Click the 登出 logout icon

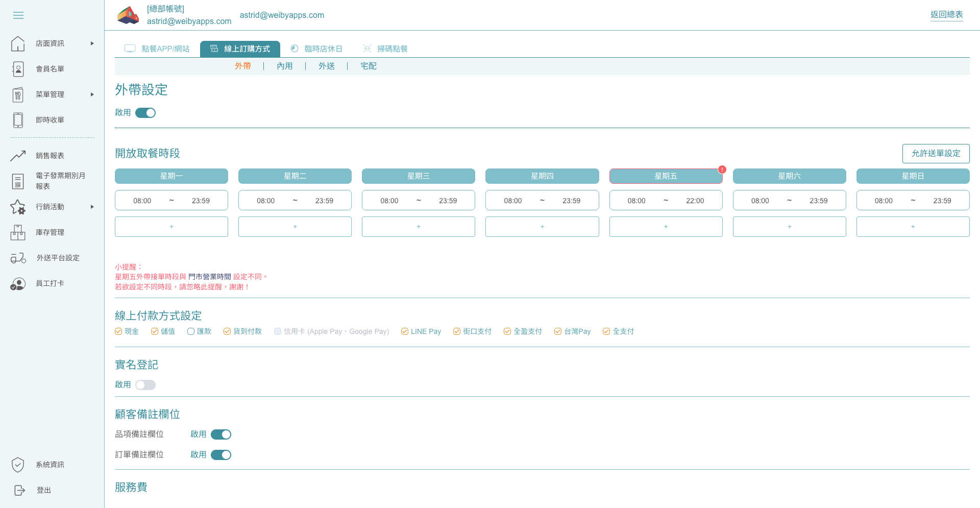19,490
